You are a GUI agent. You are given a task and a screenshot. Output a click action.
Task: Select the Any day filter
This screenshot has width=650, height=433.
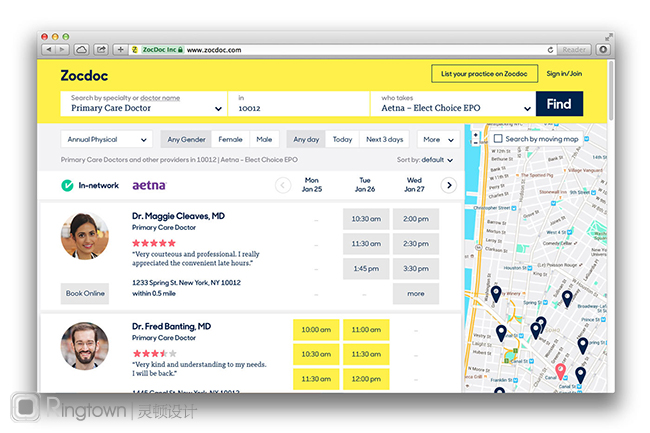[306, 139]
